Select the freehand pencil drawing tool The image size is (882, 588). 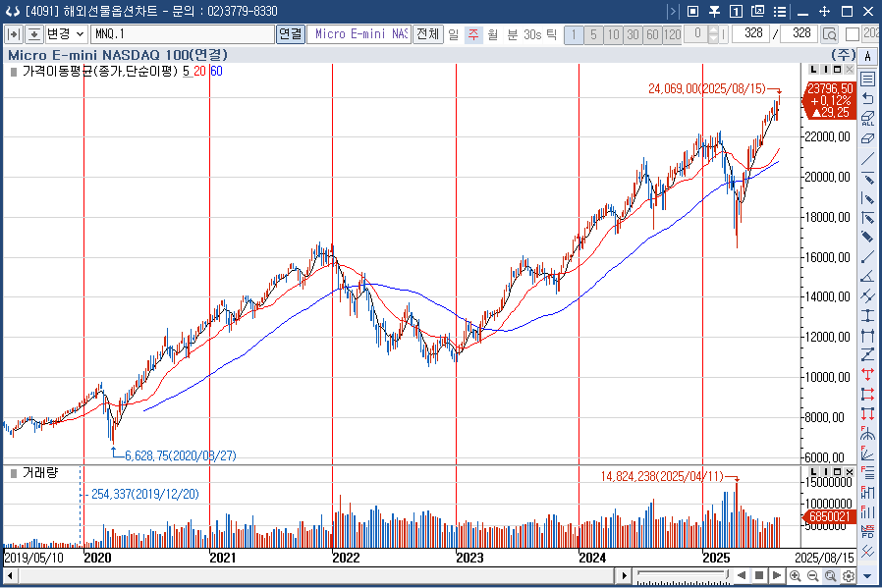click(868, 238)
